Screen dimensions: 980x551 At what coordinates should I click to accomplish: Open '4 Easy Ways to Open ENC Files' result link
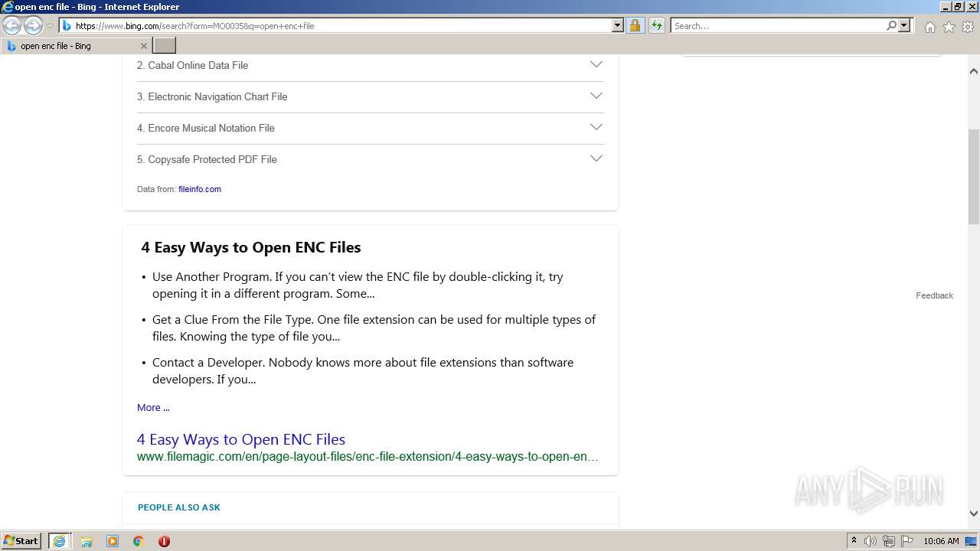(x=241, y=439)
